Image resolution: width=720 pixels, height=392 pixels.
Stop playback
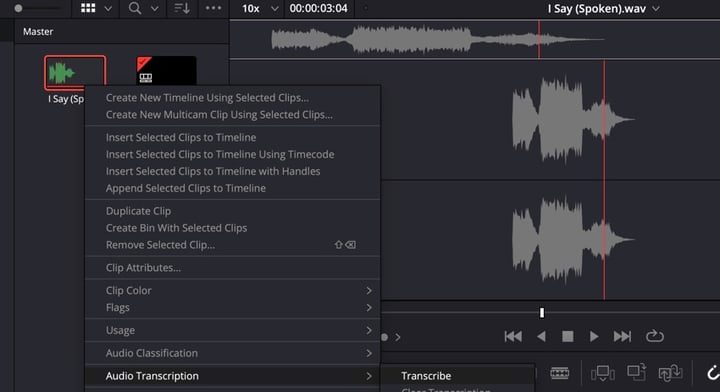coord(568,336)
